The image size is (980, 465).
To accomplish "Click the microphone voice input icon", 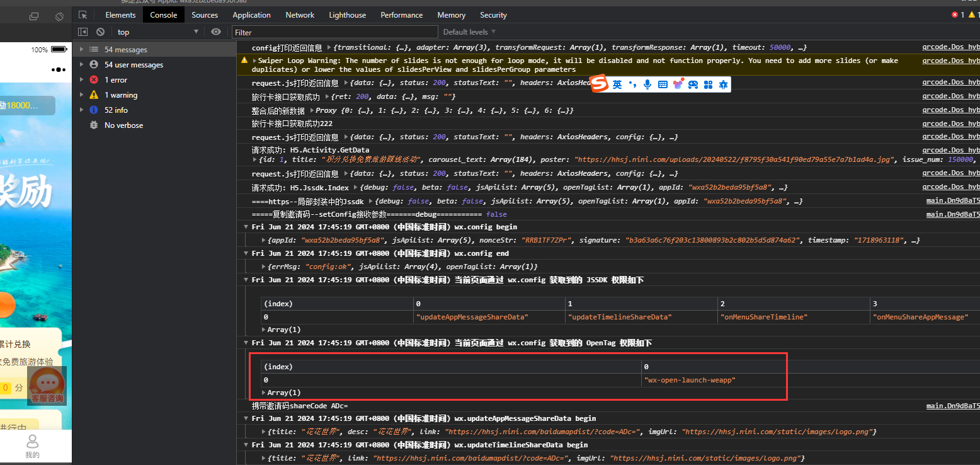I will point(647,84).
